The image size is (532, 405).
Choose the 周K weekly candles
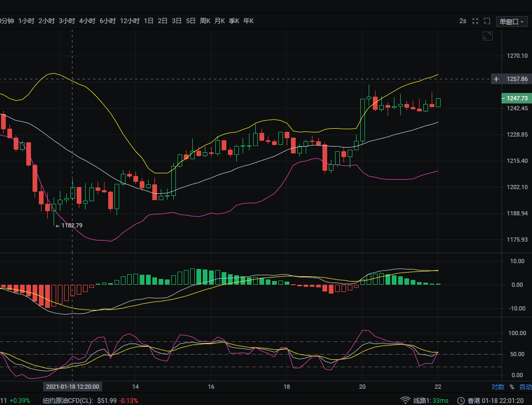pyautogui.click(x=205, y=21)
